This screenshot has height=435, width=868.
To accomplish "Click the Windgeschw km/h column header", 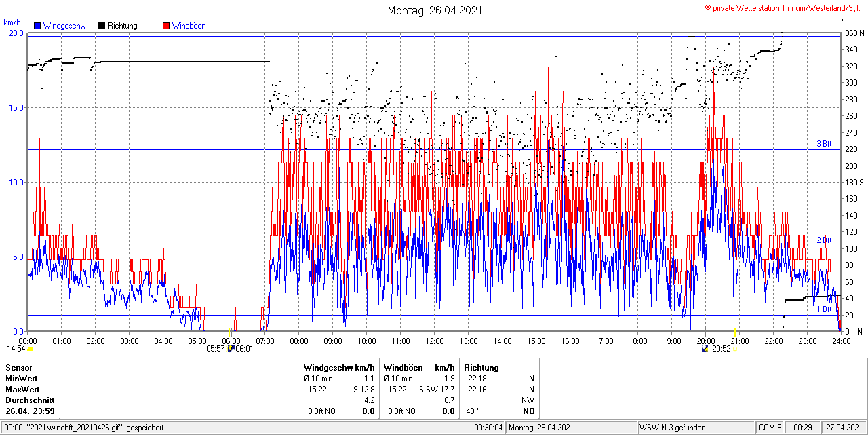I will 339,368.
